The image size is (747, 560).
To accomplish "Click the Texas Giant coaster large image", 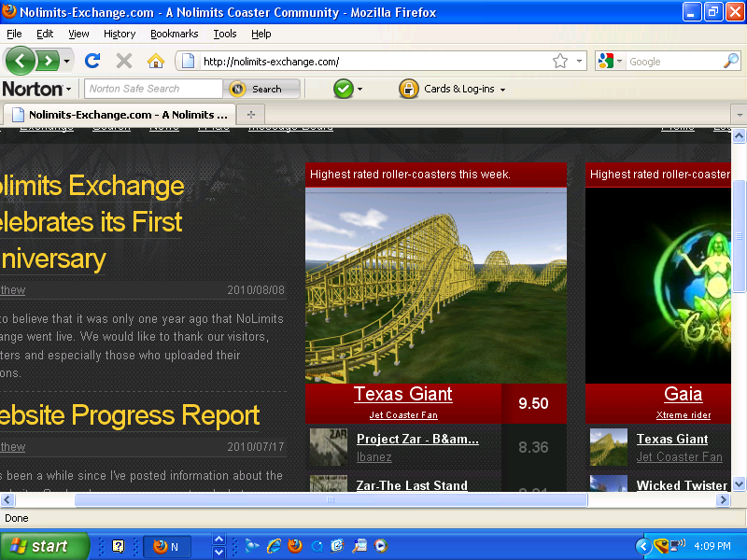I will pos(436,286).
